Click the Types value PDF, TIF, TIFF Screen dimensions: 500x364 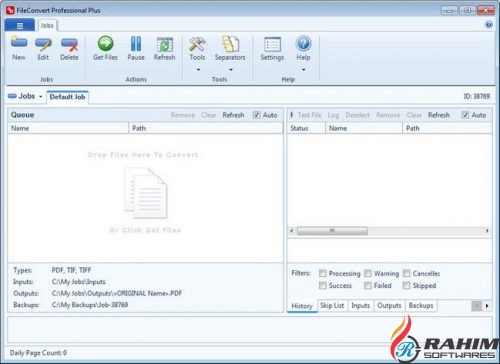coord(71,270)
